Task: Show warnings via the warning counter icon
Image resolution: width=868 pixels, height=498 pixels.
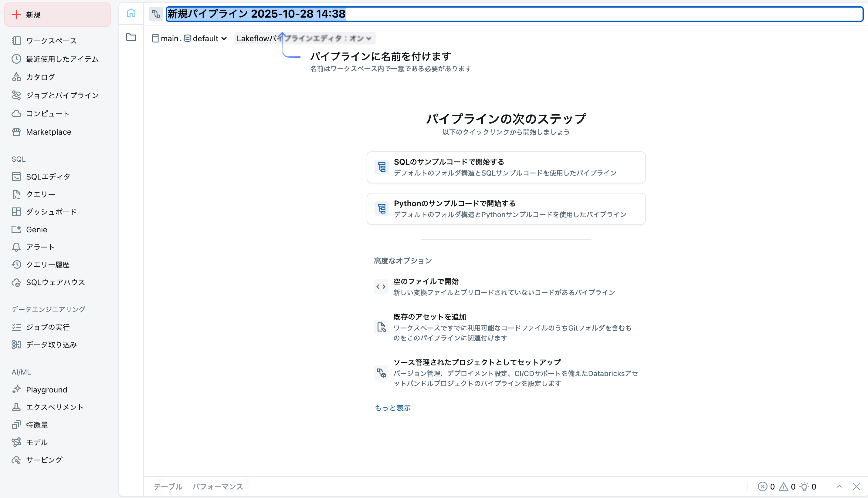Action: (x=783, y=486)
